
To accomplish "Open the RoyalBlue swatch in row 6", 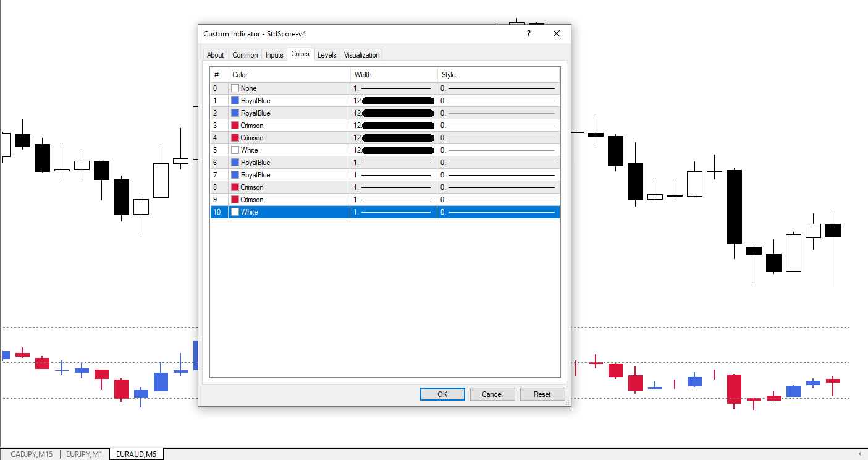I will point(235,163).
